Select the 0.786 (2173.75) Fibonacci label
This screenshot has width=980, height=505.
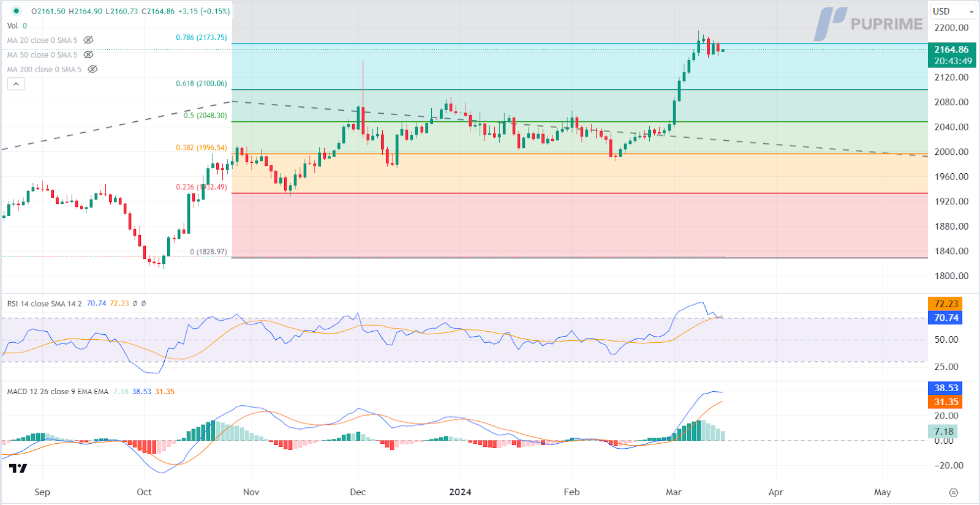click(x=202, y=37)
